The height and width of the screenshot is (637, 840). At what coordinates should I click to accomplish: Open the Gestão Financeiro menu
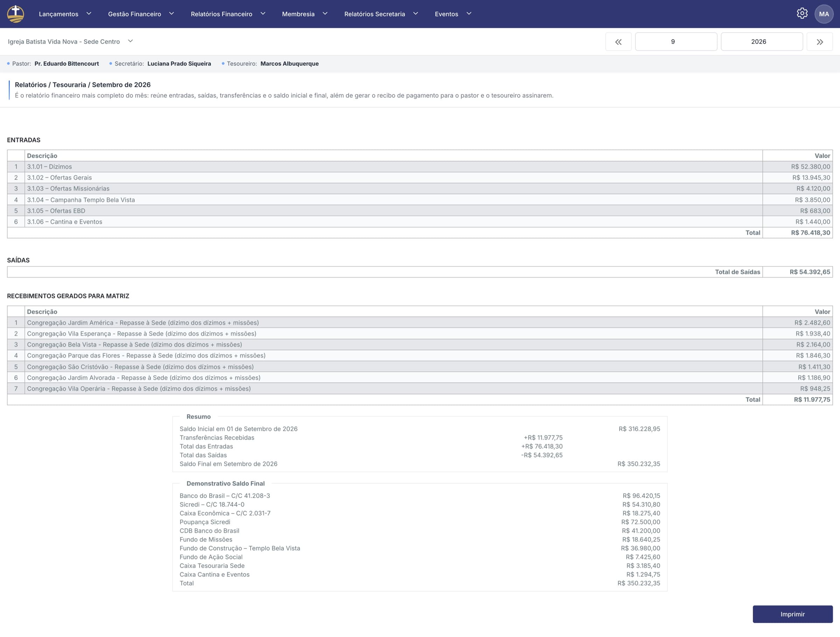click(x=134, y=14)
